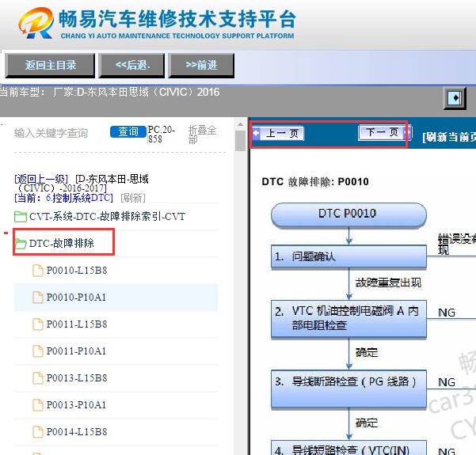
Task: Click the page icon beside P0011-P10A1
Action: coord(38,351)
